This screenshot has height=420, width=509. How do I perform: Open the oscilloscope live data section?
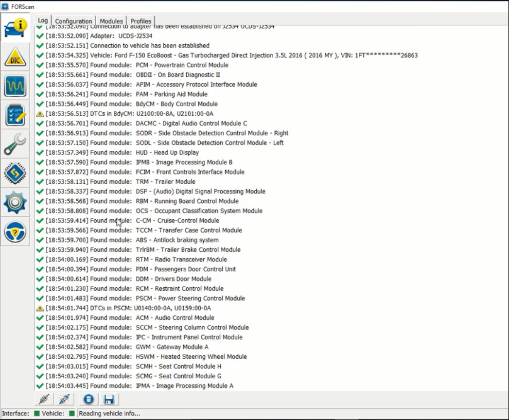coord(15,86)
